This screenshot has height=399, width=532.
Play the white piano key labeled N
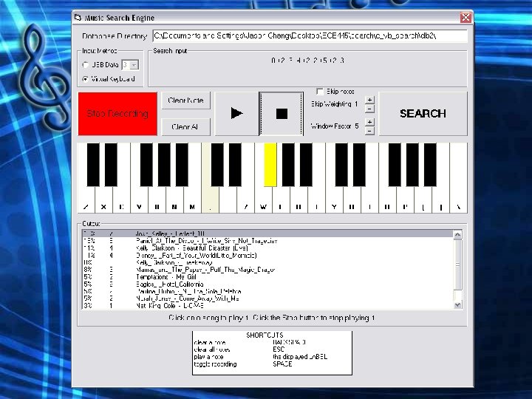click(x=174, y=200)
